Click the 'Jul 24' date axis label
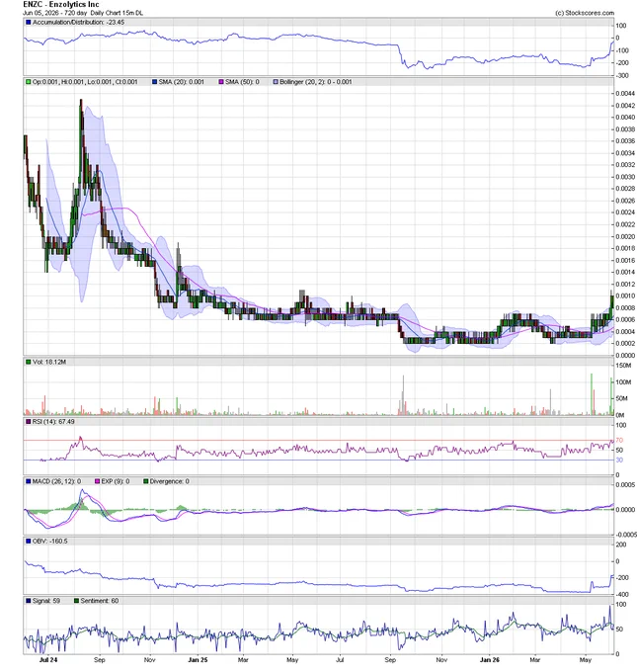This screenshot has width=637, height=672. tap(48, 660)
